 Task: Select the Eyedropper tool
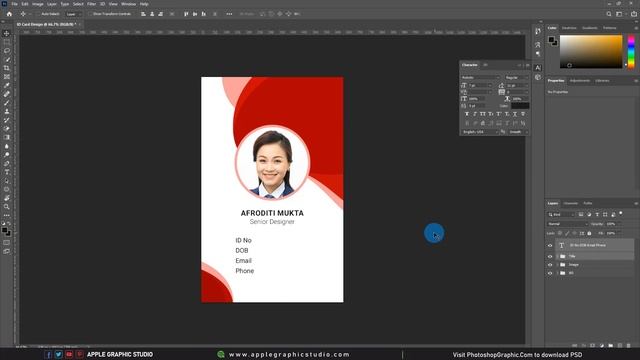tap(7, 85)
